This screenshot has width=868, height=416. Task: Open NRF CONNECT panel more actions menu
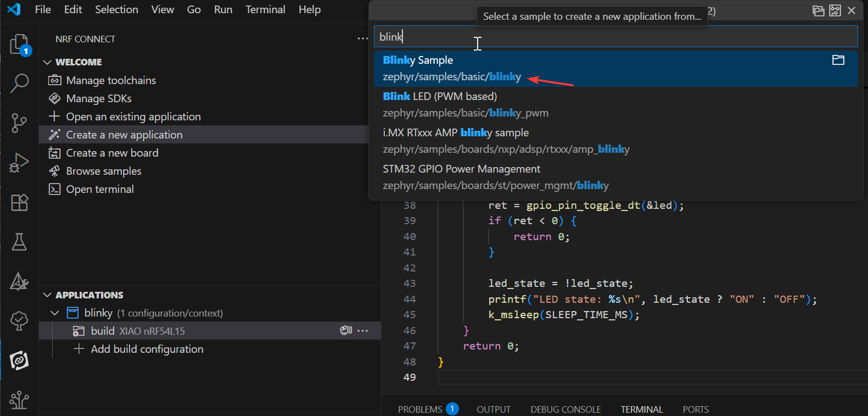362,38
